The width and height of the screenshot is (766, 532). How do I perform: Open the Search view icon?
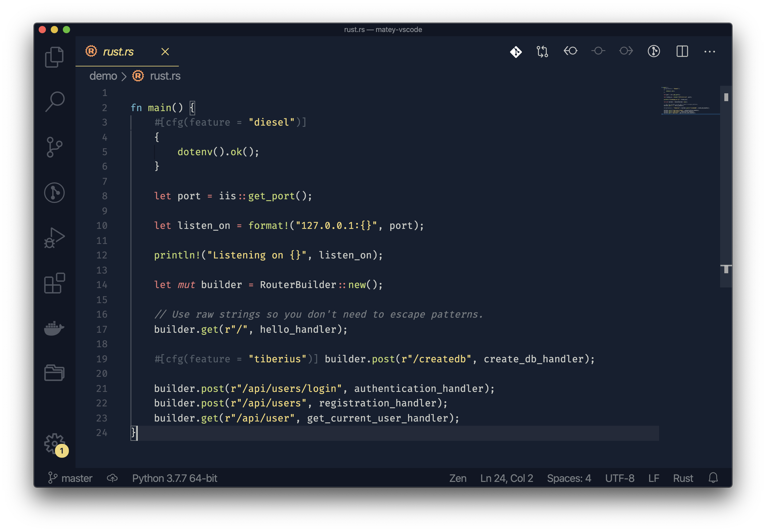(54, 102)
